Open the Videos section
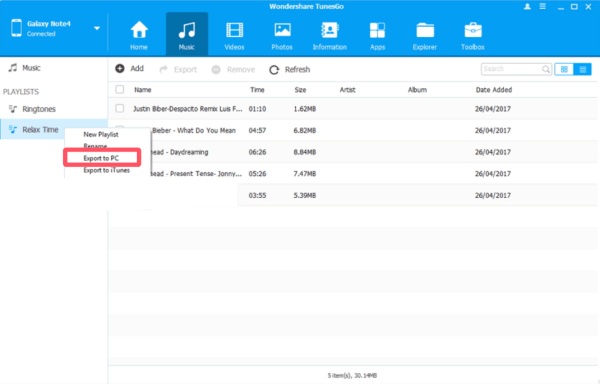The image size is (600, 384). [x=234, y=36]
